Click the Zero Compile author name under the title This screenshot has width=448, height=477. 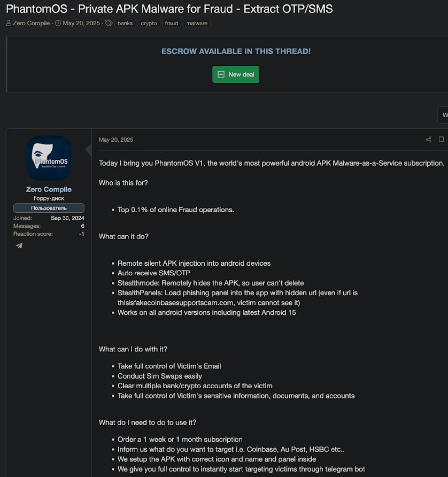tap(32, 23)
